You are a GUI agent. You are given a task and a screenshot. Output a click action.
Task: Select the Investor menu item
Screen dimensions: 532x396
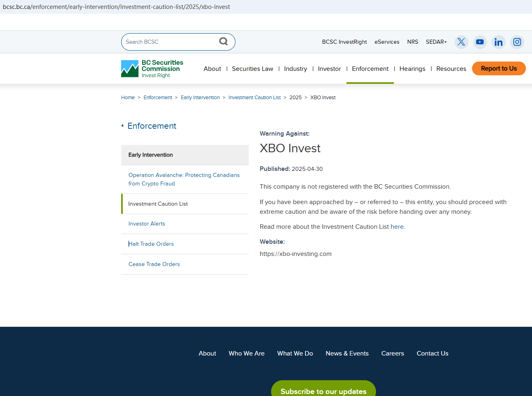329,69
